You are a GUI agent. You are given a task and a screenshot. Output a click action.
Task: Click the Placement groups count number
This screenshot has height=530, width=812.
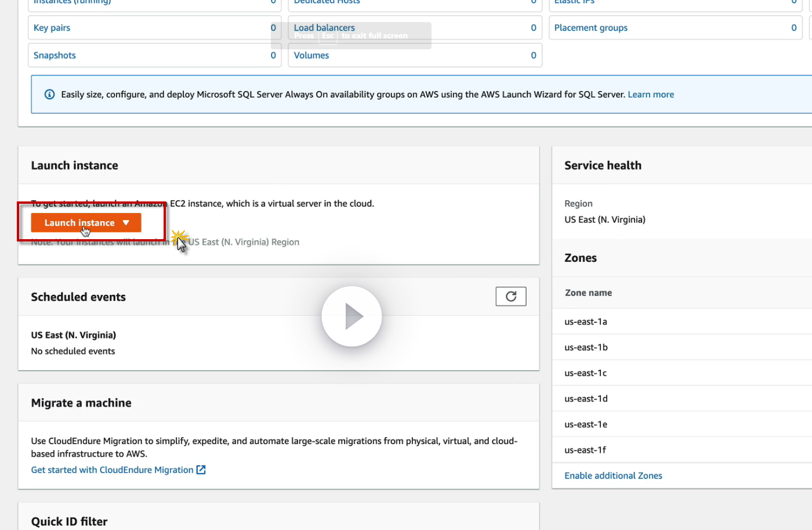click(x=793, y=28)
